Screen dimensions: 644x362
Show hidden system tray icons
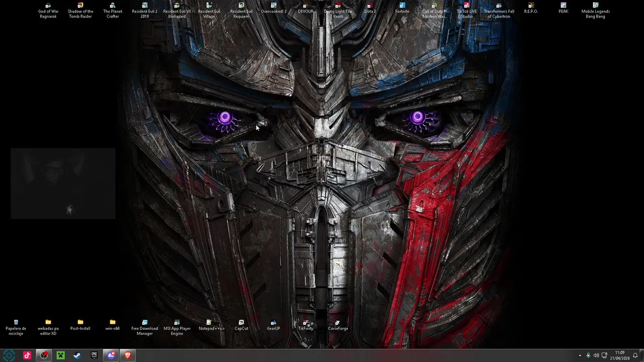click(580, 355)
